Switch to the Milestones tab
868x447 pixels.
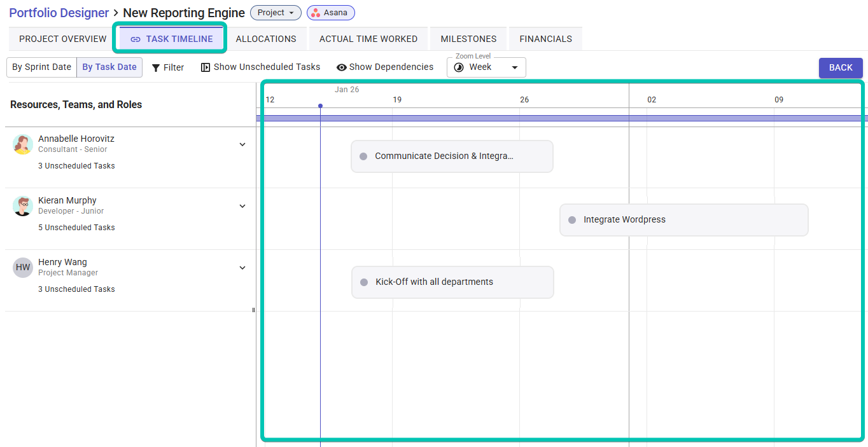[468, 38]
